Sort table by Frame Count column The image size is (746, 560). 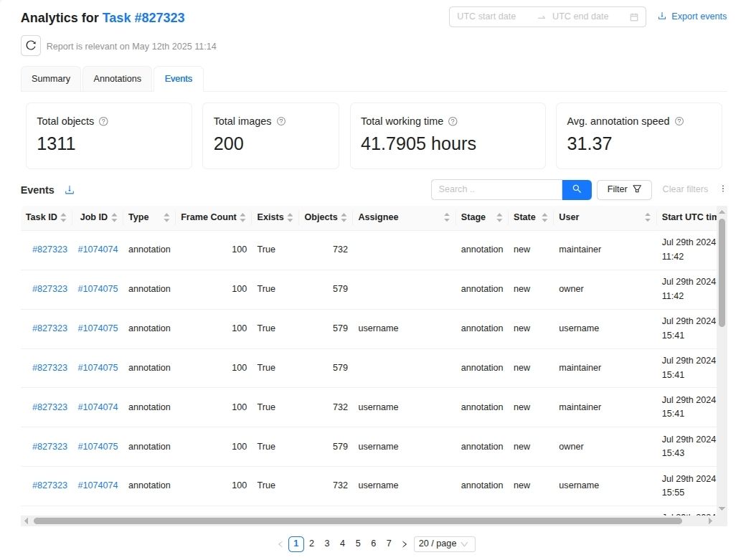tap(242, 217)
